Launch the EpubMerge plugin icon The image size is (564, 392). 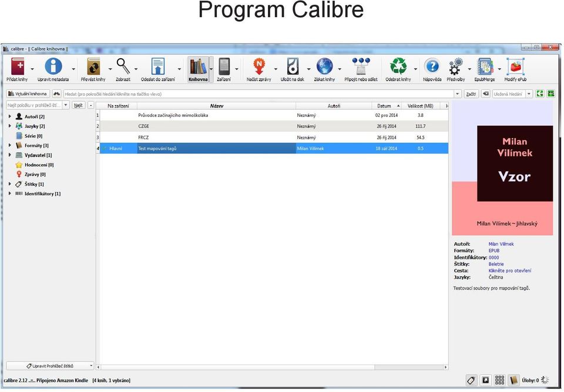click(x=485, y=66)
